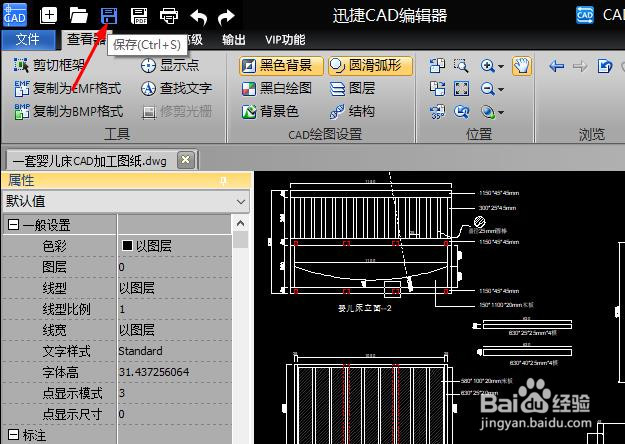Image resolution: width=625 pixels, height=444 pixels.
Task: Click the multi-window layout icon
Action: (437, 66)
